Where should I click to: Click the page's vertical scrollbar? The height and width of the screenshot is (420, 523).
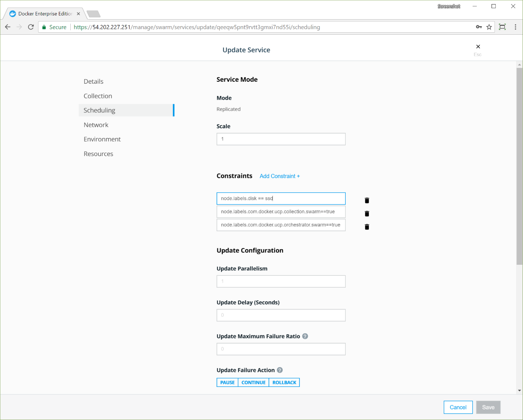(519, 163)
